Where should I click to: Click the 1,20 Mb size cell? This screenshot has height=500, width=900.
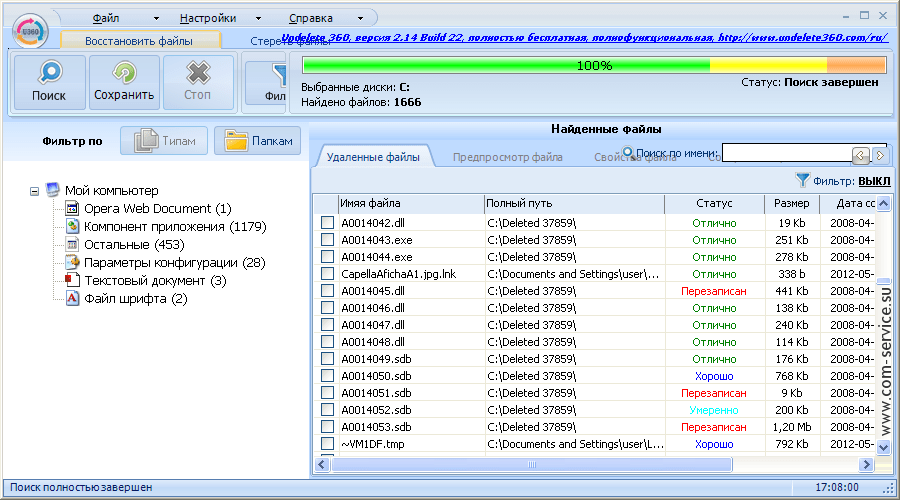(792, 427)
